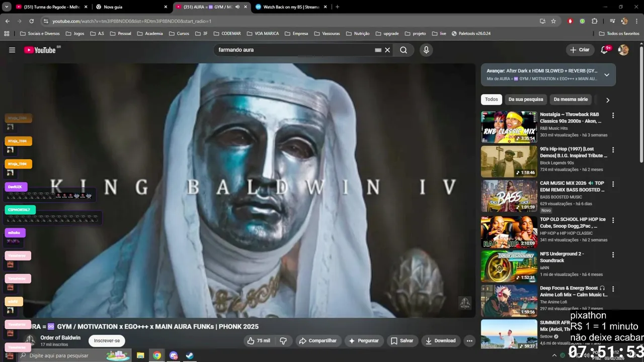Open the Academia bookmark folder
The image size is (644, 362).
149,34
